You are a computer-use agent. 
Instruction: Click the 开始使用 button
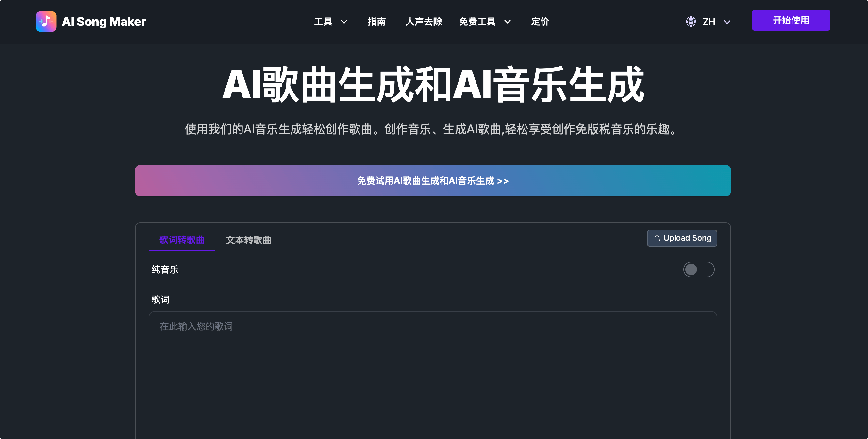coord(791,20)
